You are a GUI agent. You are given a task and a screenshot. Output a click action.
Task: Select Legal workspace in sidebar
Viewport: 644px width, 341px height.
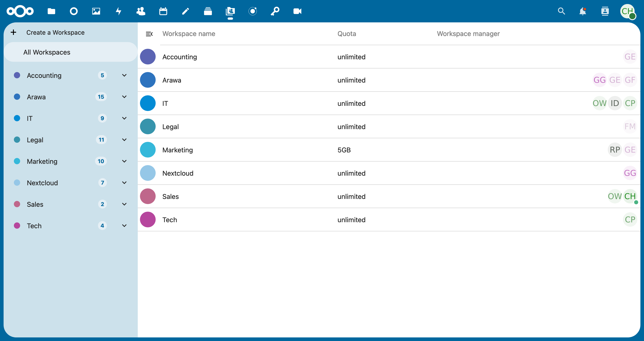(35, 140)
